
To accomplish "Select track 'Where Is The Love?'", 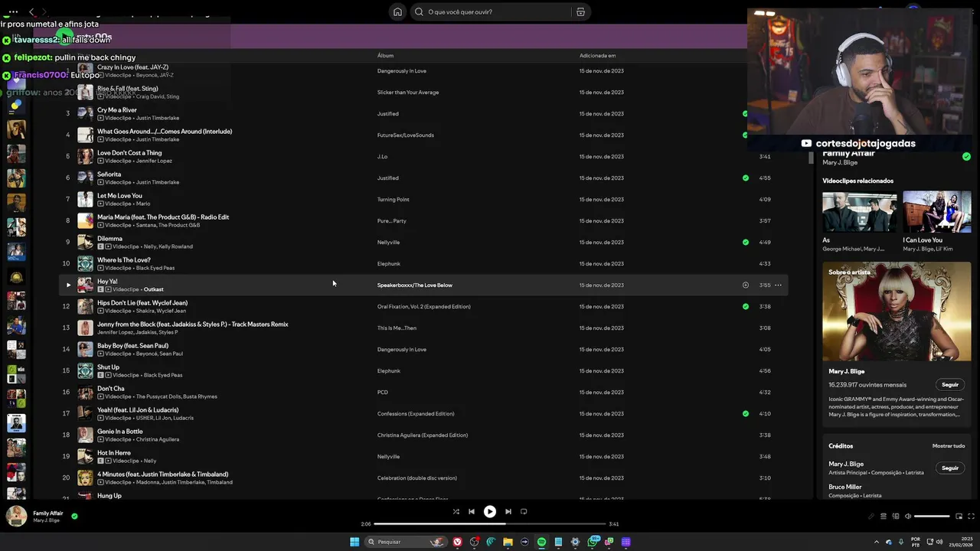I will tap(124, 259).
